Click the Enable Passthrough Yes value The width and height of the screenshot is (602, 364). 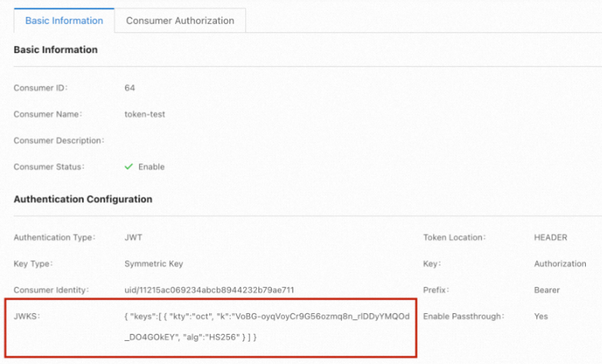[540, 316]
